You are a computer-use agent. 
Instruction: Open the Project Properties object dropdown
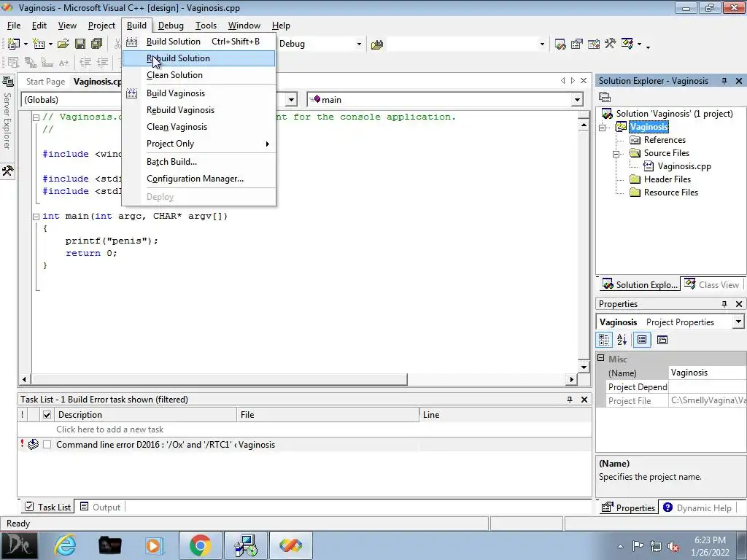(738, 322)
